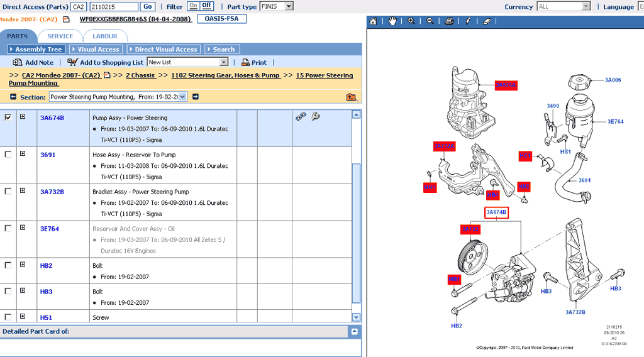This screenshot has height=357, width=644.
Task: Open the 2 Chassis breadcrumb link
Action: (x=140, y=75)
